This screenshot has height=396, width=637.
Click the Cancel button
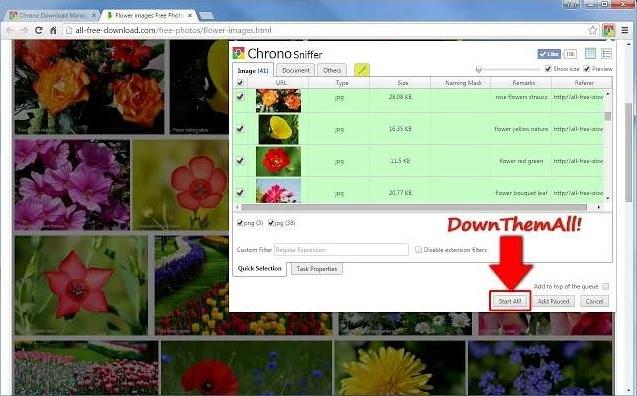click(x=594, y=301)
